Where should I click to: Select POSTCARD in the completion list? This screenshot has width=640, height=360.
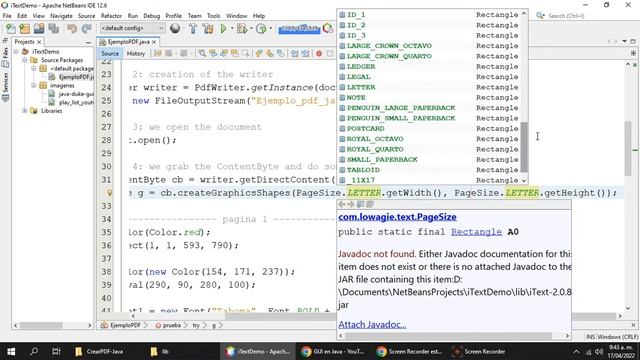pyautogui.click(x=429, y=129)
